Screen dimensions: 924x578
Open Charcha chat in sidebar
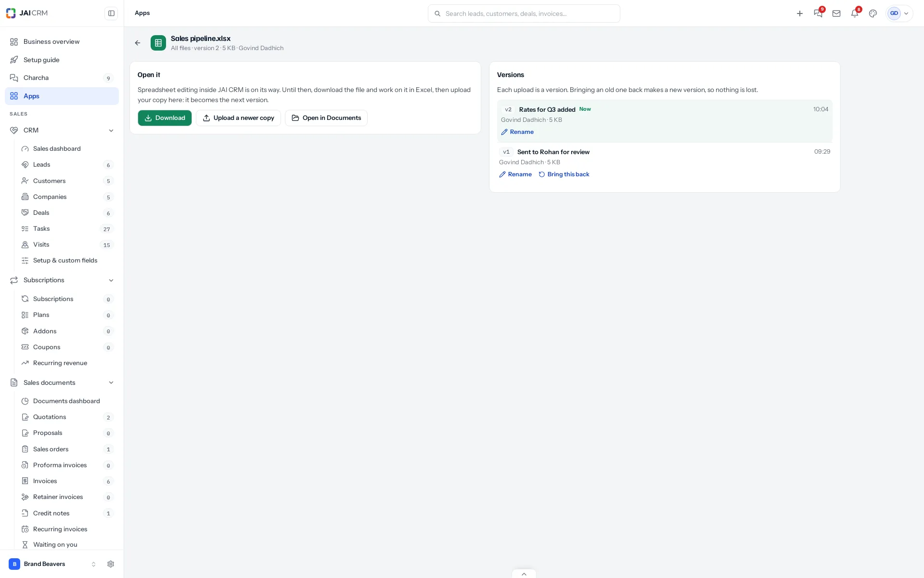pos(62,78)
